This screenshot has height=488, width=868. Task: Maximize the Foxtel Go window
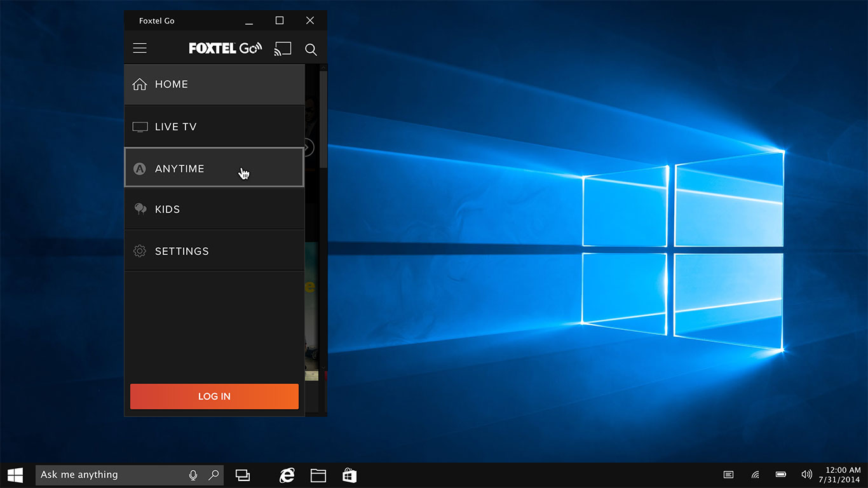pos(279,21)
